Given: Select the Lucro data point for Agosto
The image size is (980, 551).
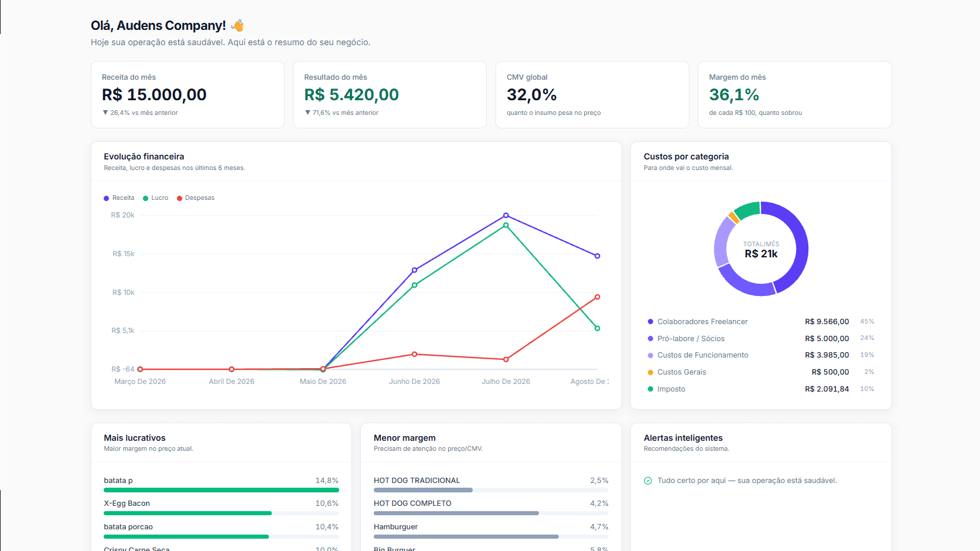Looking at the screenshot, I should [x=597, y=328].
